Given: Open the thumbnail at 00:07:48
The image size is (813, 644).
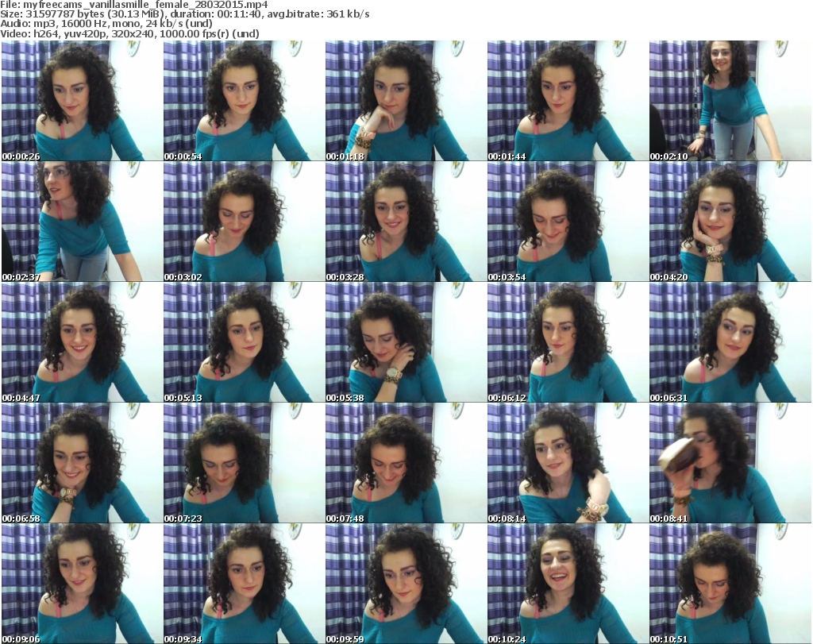Looking at the screenshot, I should click(x=406, y=463).
